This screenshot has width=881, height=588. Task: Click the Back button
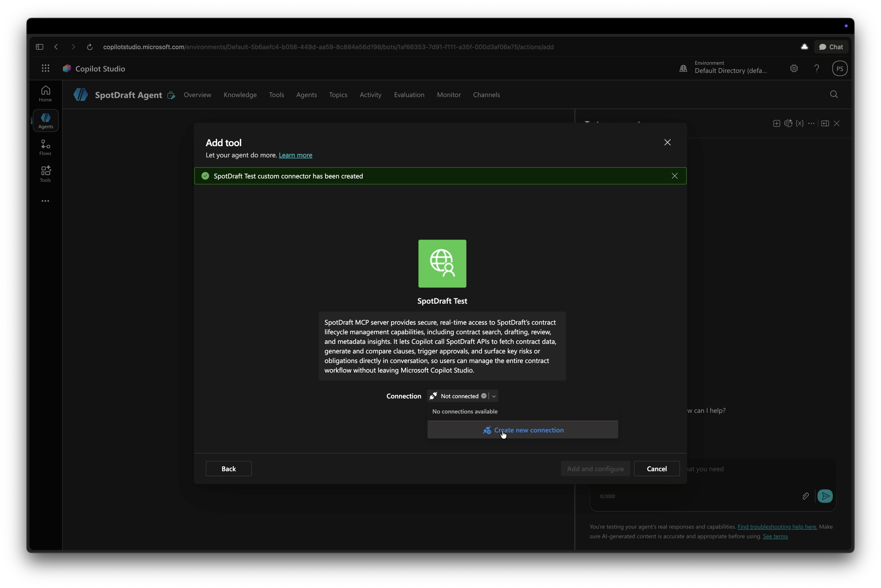[229, 469]
